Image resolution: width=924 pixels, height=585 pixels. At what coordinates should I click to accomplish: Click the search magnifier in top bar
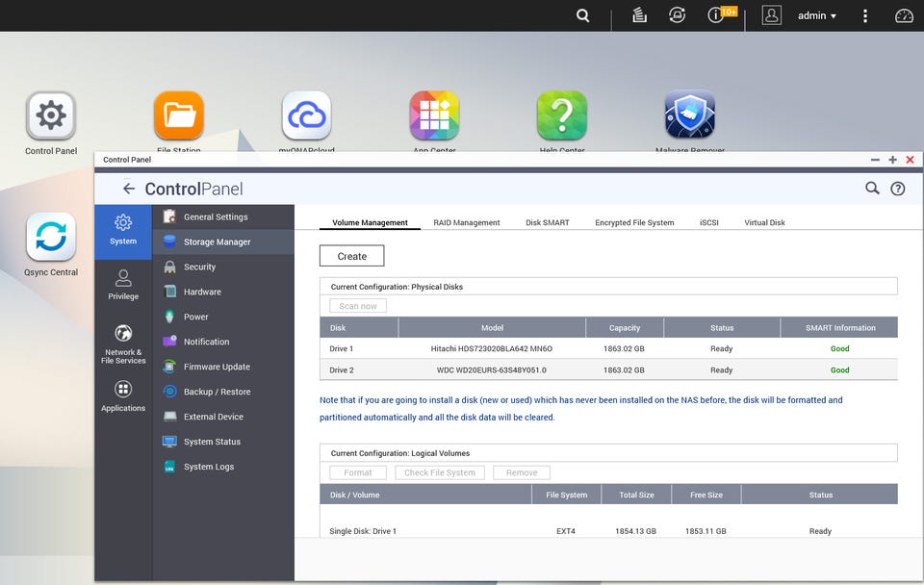point(583,15)
